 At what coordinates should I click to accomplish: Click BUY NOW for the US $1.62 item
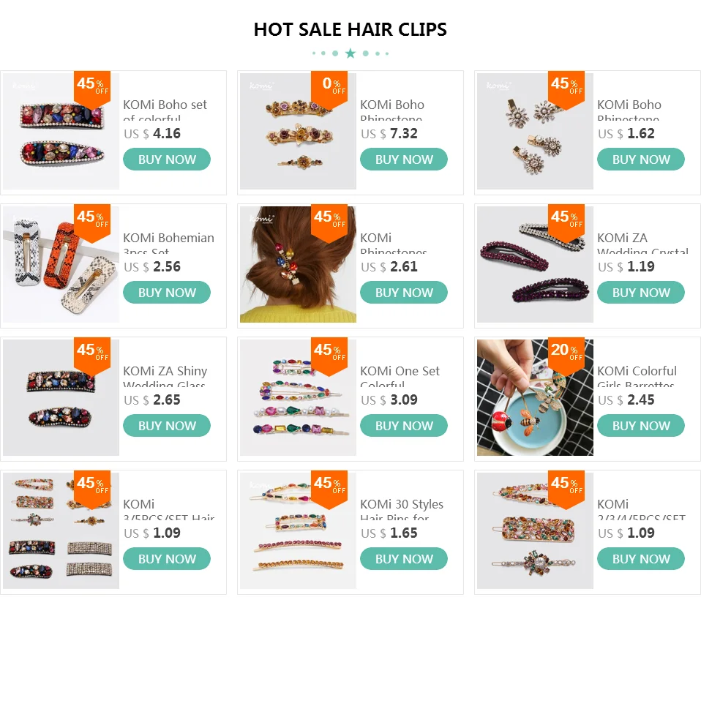click(641, 160)
